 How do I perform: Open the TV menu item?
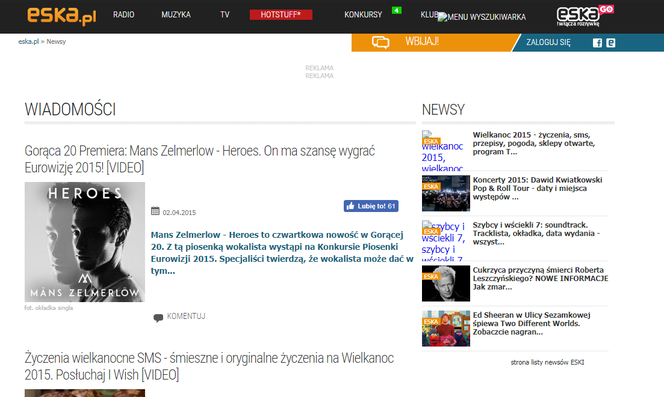coord(224,15)
